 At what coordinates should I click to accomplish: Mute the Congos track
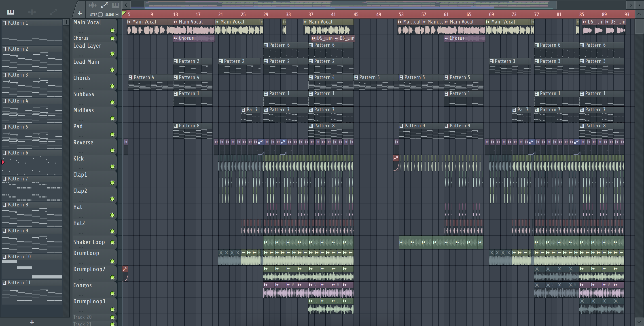(x=112, y=294)
